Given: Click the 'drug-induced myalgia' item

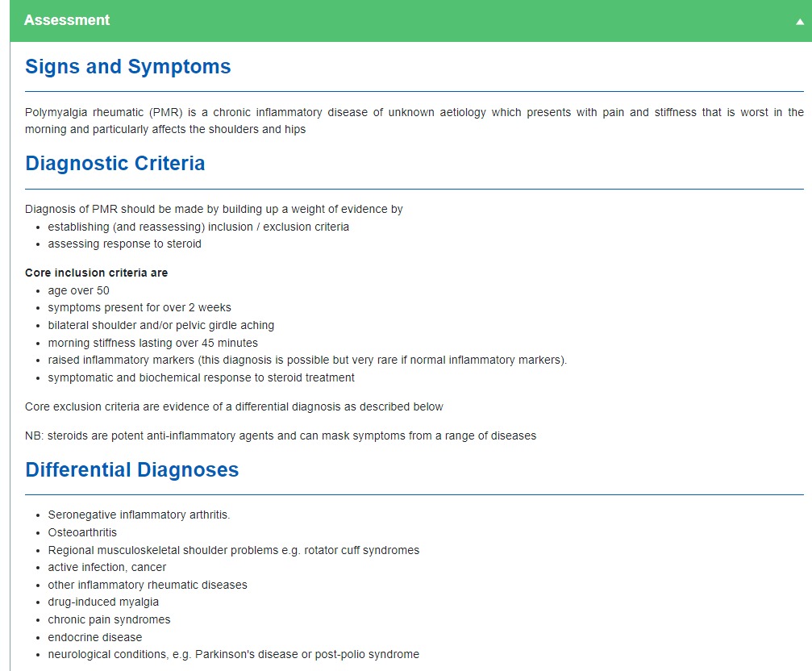Looking at the screenshot, I should point(103,602).
